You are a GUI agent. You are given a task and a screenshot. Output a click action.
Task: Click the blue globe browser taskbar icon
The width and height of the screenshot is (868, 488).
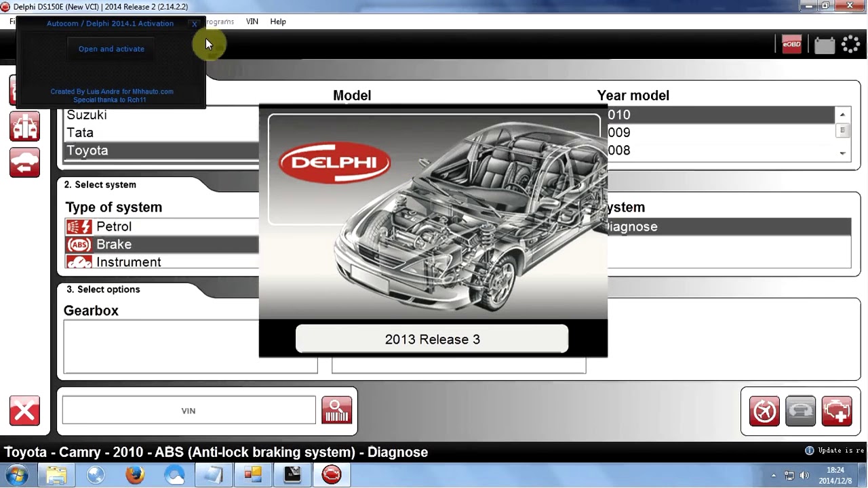tap(96, 475)
